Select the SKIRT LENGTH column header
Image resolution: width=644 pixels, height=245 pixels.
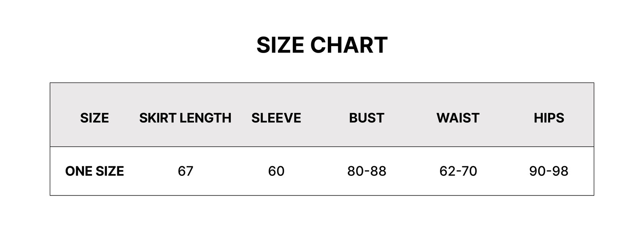click(185, 118)
